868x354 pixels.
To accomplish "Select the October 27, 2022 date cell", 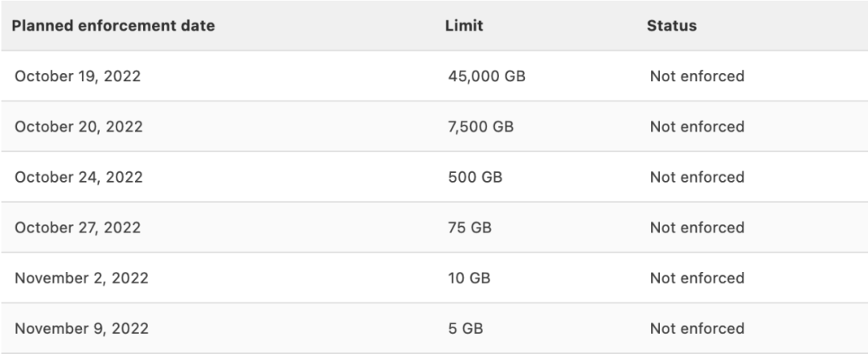I will coord(77,228).
